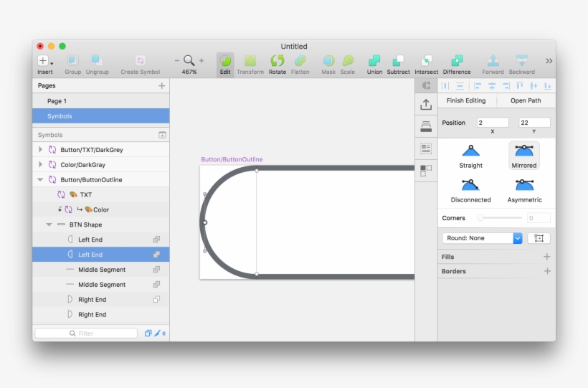Select the Transform tool
Screen dimensions: 588x388
[250, 61]
